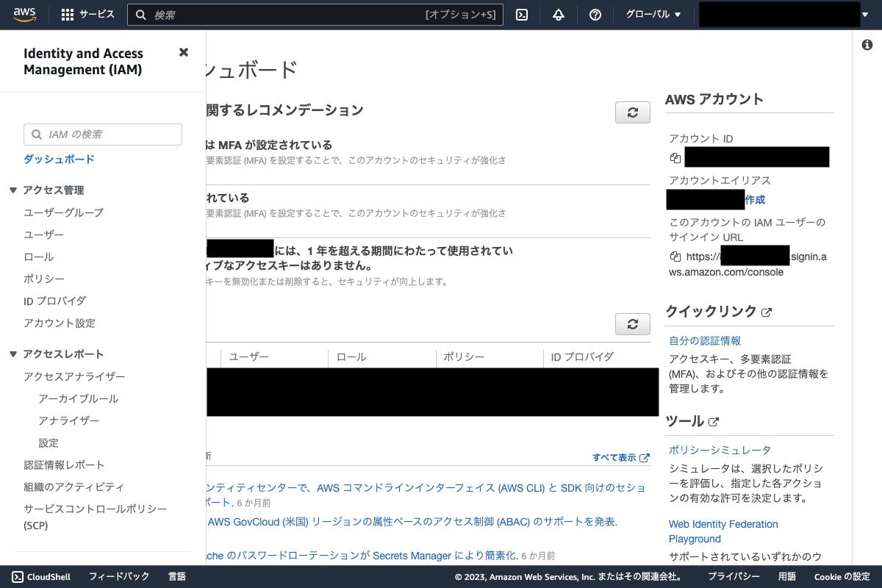Collapse the アクセス管理 section
The width and height of the screenshot is (882, 588).
pos(12,190)
